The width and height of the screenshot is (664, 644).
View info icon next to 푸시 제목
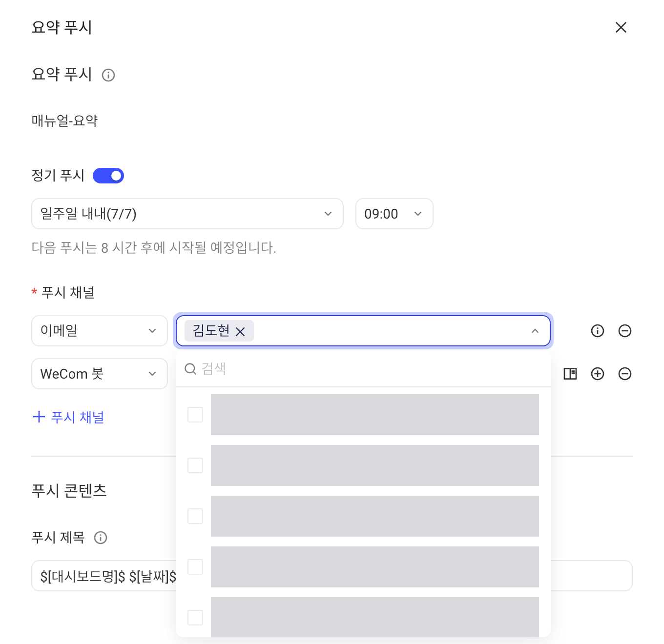101,538
